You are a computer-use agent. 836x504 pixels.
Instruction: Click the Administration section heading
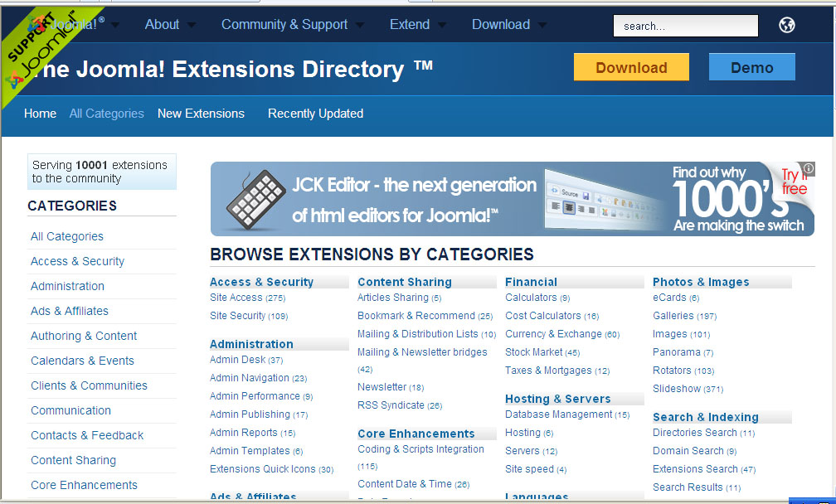click(251, 344)
